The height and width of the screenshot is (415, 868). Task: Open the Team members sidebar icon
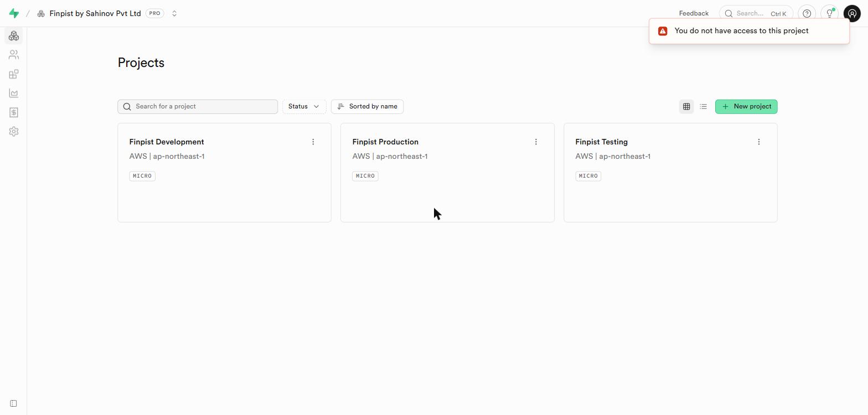14,55
